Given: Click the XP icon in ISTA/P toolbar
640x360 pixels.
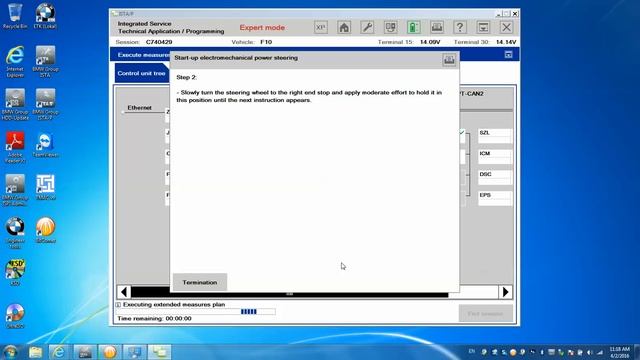Looking at the screenshot, I should coord(321,27).
